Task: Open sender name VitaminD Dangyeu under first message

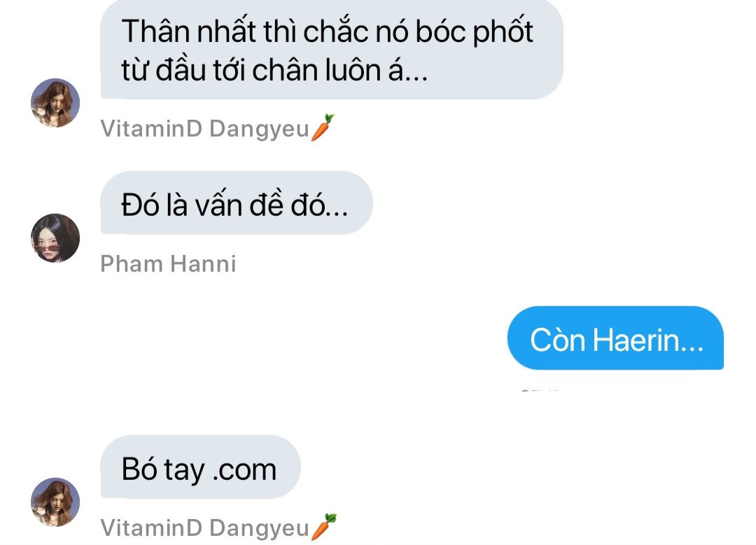Action: coord(205,129)
